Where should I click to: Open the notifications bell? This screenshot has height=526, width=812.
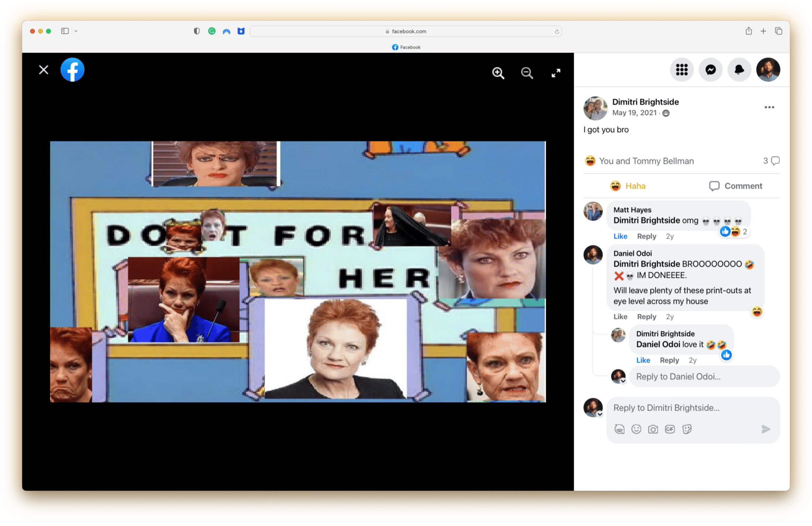[x=739, y=69]
